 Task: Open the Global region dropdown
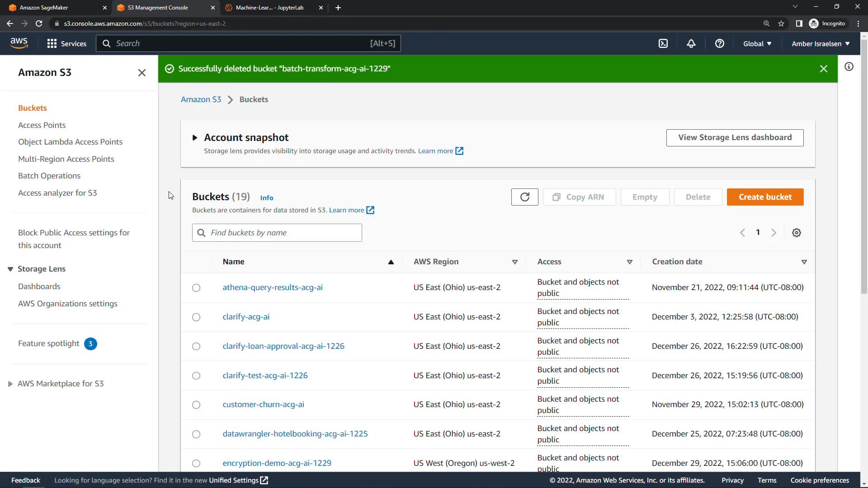[x=757, y=43]
